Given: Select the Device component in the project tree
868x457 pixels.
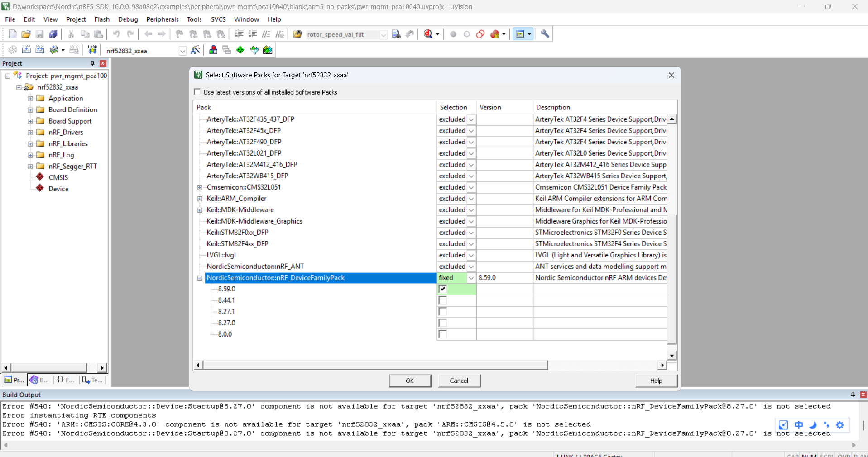Looking at the screenshot, I should click(58, 189).
